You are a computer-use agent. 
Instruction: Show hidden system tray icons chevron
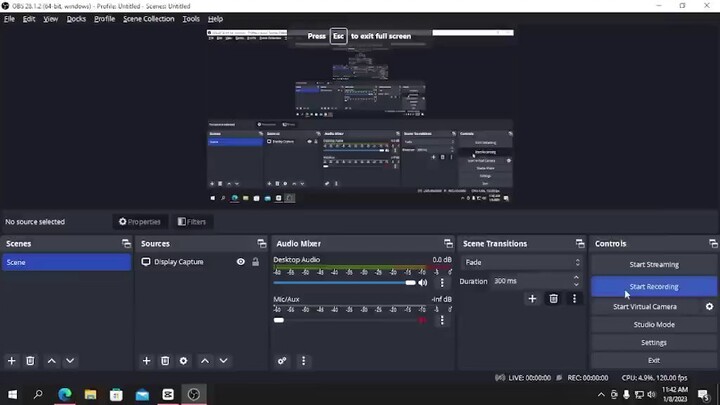[x=601, y=394]
